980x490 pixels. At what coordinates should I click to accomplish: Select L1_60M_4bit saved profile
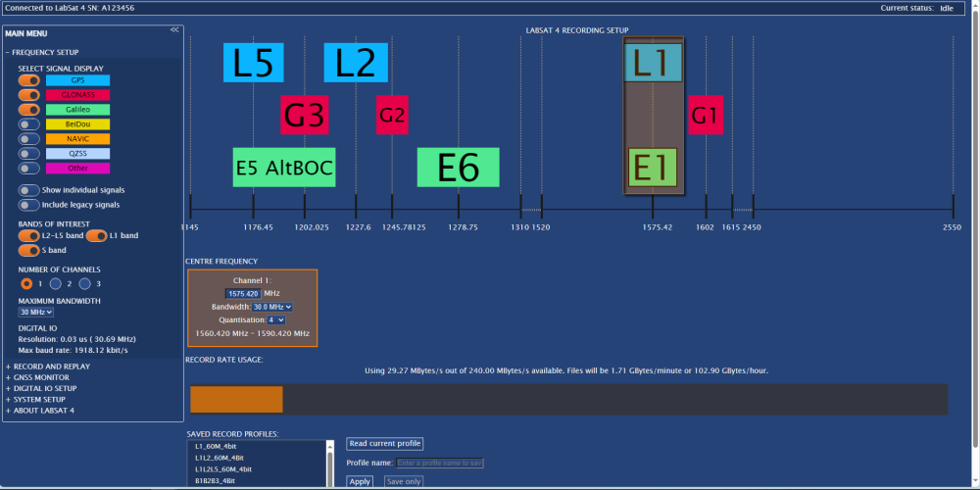216,446
